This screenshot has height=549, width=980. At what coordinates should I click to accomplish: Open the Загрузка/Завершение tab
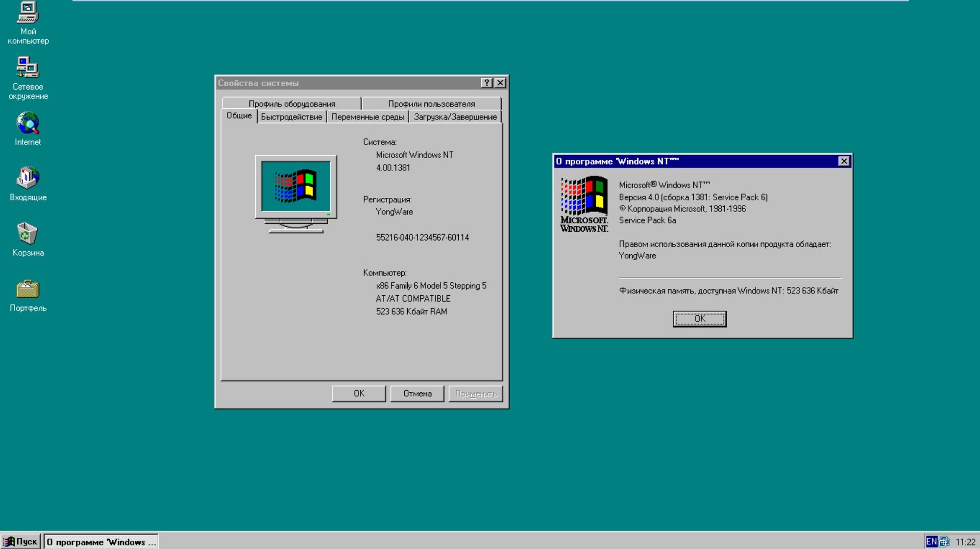point(455,117)
